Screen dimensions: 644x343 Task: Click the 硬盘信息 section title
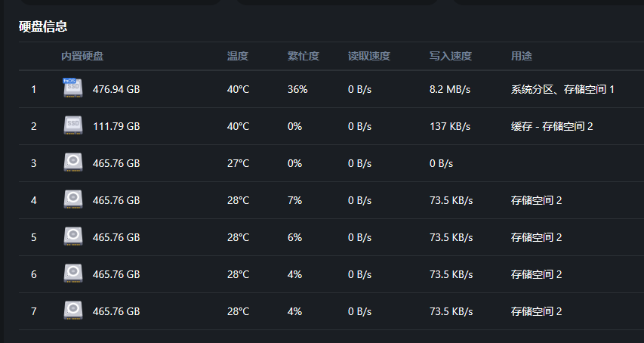point(43,26)
